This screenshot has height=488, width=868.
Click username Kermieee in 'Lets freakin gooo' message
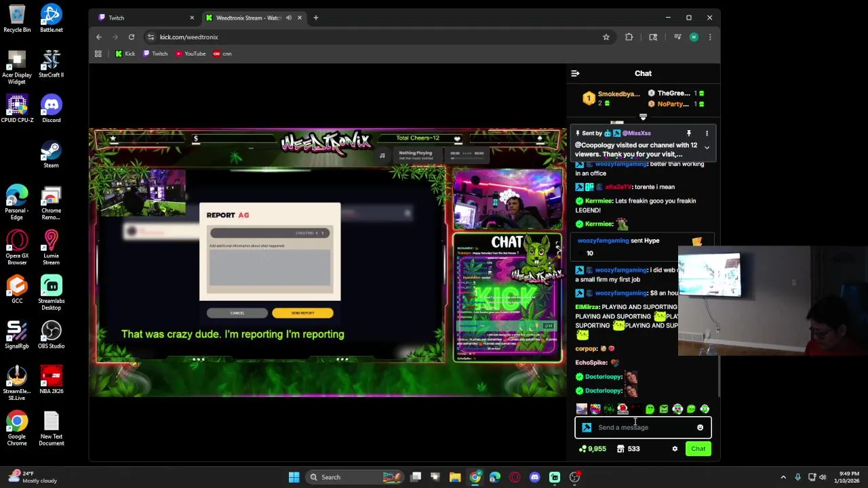pos(599,201)
